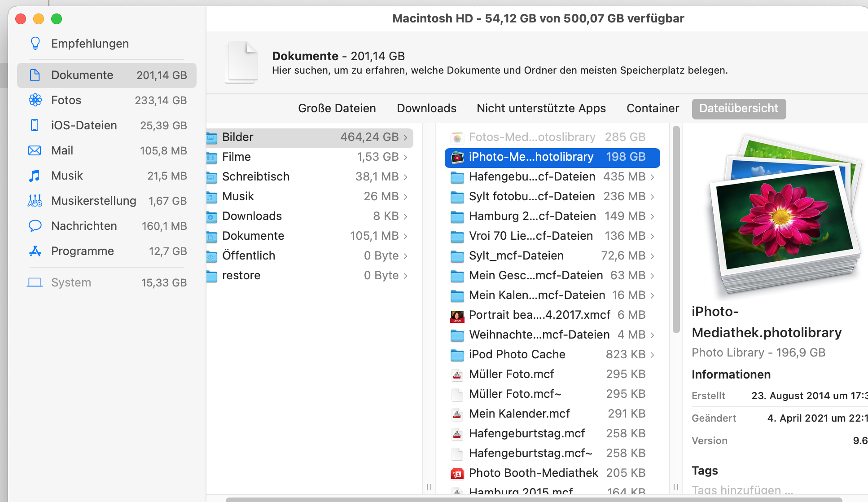Click the Photo Booth-Mediathek file icon
This screenshot has width=868, height=502.
pyautogui.click(x=457, y=473)
